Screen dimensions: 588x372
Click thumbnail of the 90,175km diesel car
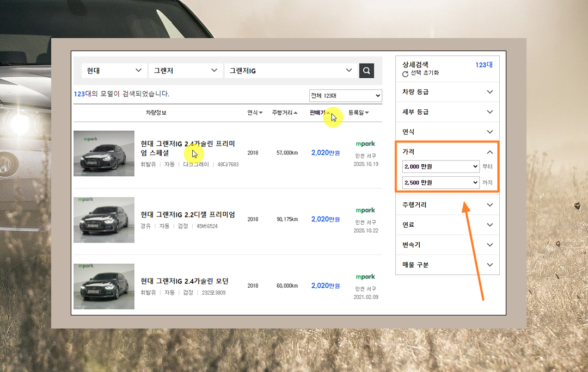104,220
